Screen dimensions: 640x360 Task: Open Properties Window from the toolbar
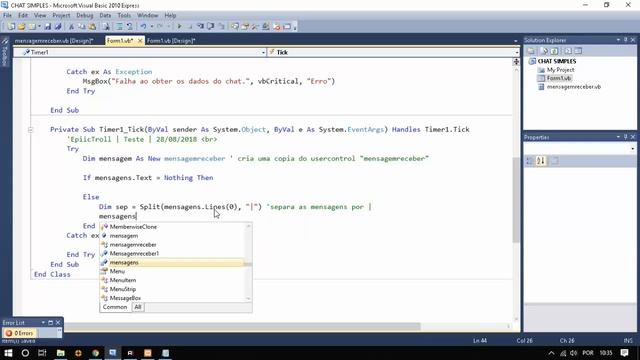click(x=245, y=27)
